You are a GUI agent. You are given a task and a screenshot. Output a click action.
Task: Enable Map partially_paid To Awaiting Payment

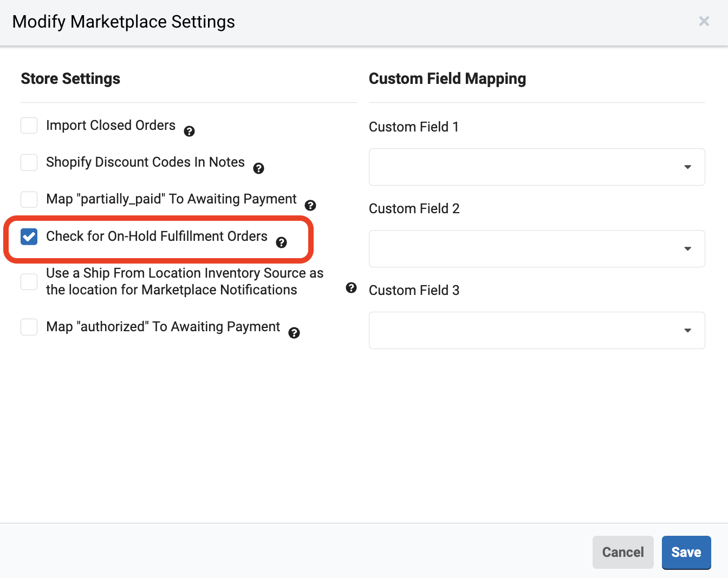coord(29,199)
